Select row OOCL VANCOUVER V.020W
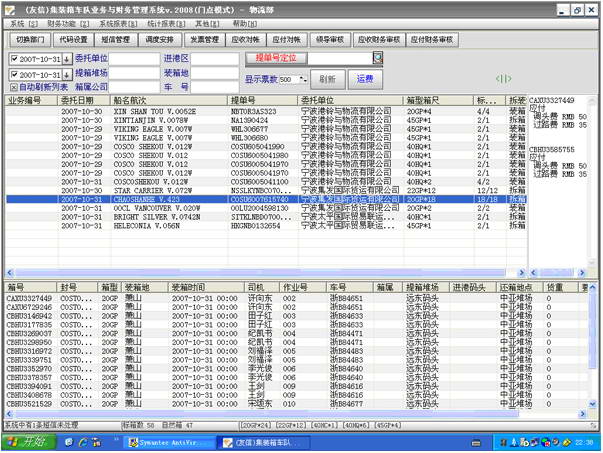This screenshot has width=603, height=453. (x=266, y=208)
